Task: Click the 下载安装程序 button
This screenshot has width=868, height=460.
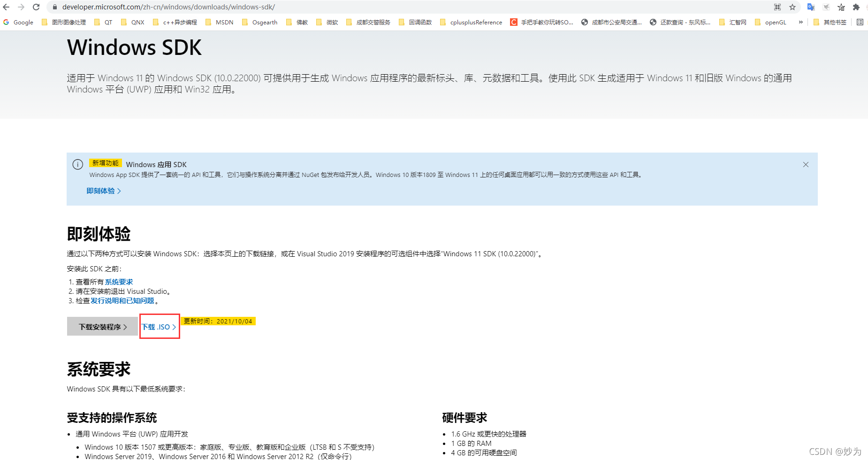Action: click(x=102, y=326)
